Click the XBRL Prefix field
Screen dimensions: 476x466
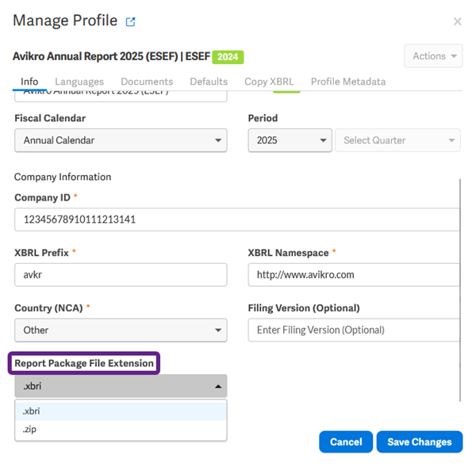[x=121, y=275]
